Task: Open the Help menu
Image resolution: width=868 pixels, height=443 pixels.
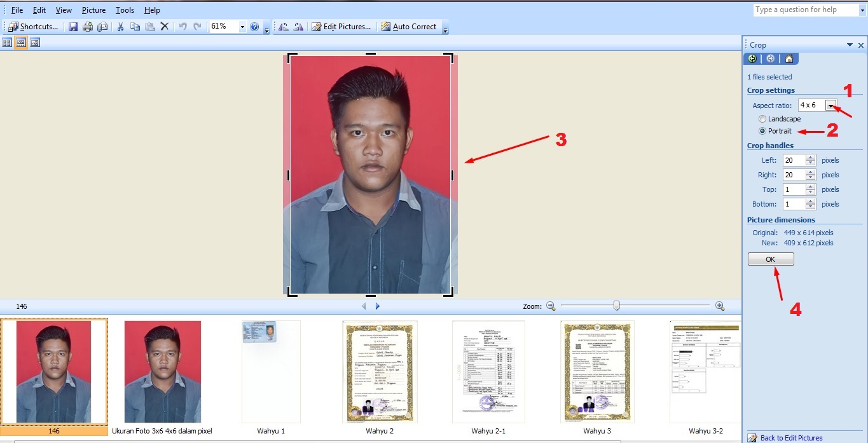Action: pos(152,10)
